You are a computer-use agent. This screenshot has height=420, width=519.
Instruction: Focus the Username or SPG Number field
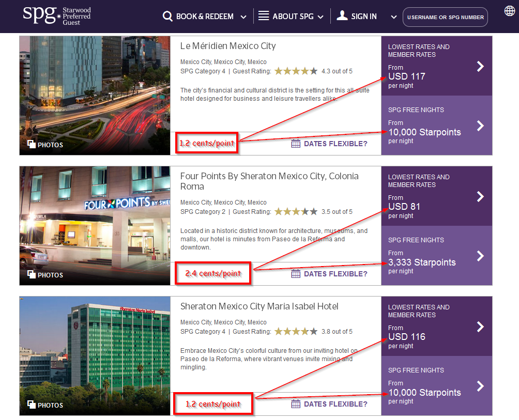(x=445, y=17)
